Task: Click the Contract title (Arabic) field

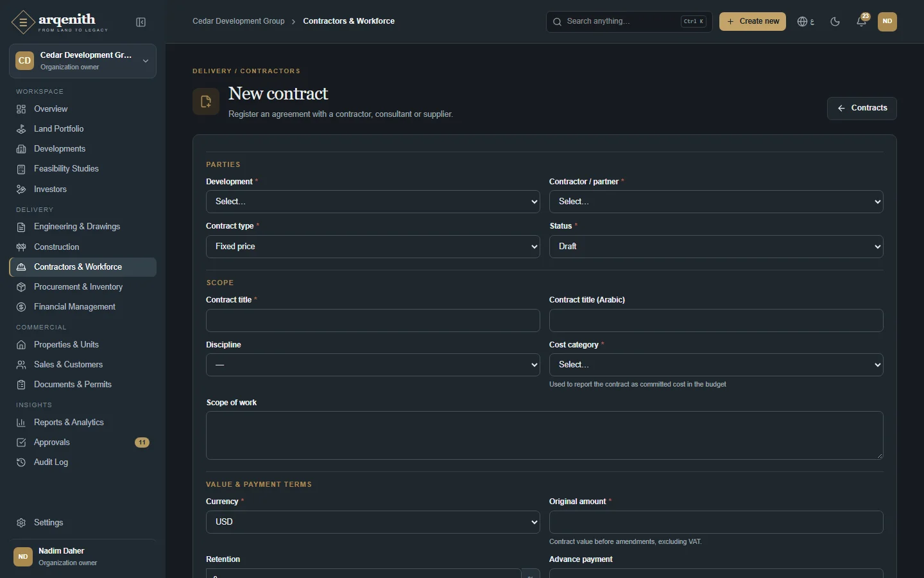Action: click(x=716, y=320)
